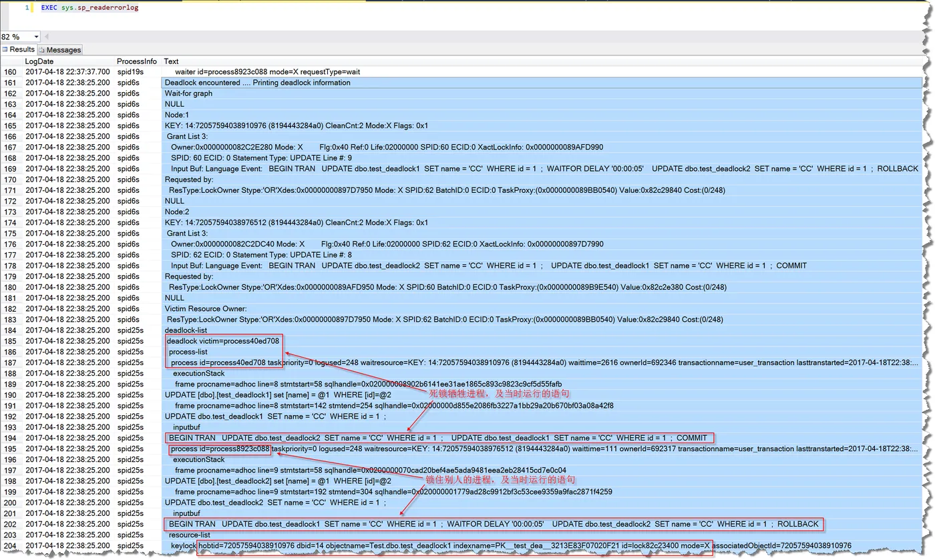Viewport: 935px width, 560px height.
Task: Switch to the Results tab
Action: pyautogui.click(x=18, y=49)
